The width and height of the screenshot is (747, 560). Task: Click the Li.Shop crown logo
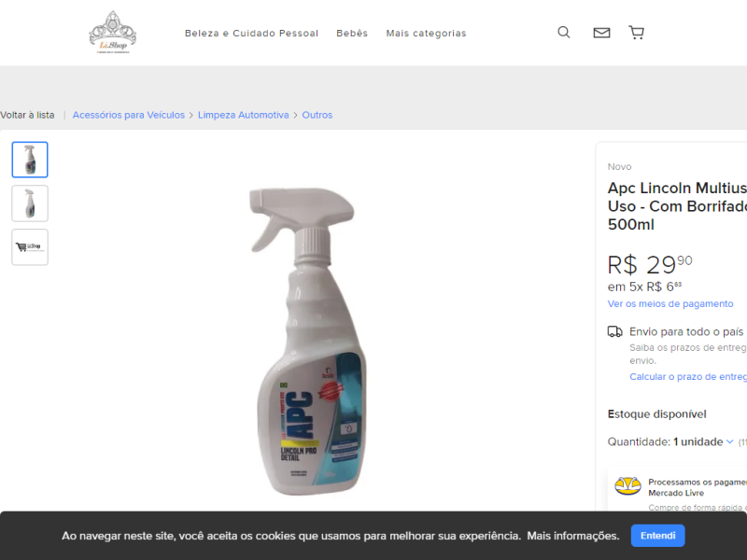point(112,33)
